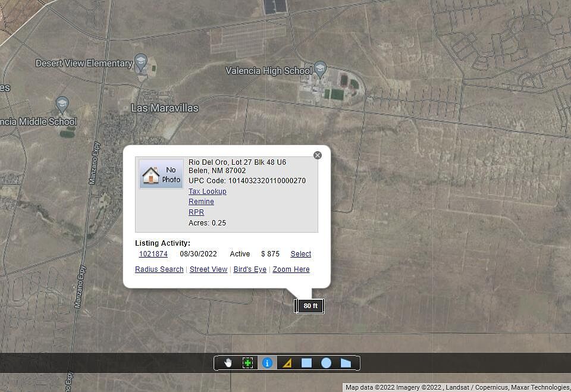Select the polygon shape search tool
This screenshot has width=571, height=392.
pos(346,363)
